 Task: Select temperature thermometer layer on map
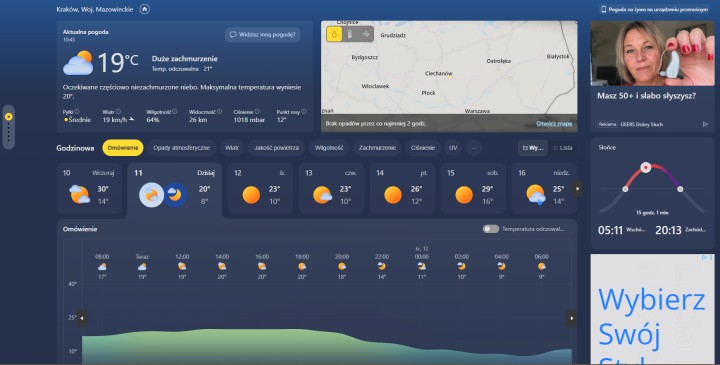pyautogui.click(x=350, y=34)
